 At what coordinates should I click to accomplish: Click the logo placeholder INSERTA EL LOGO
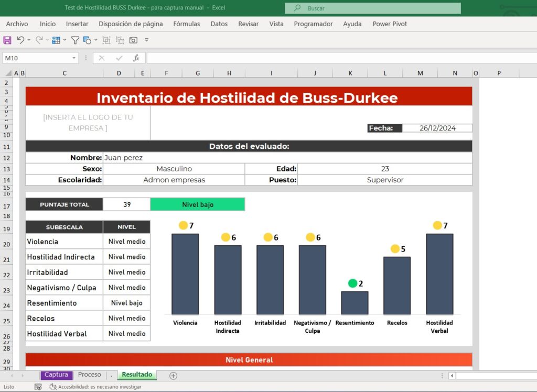(x=88, y=123)
